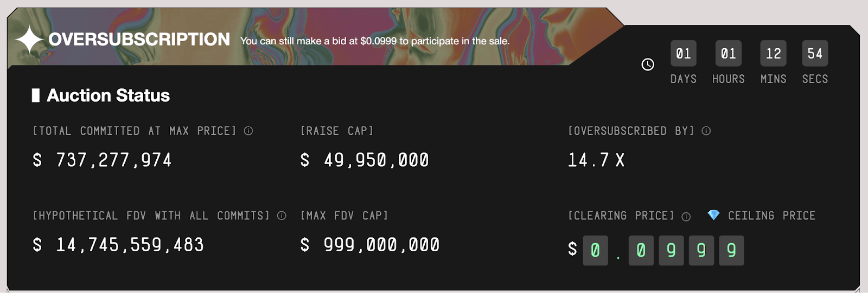
Task: Click the Secs countdown box
Action: [815, 54]
